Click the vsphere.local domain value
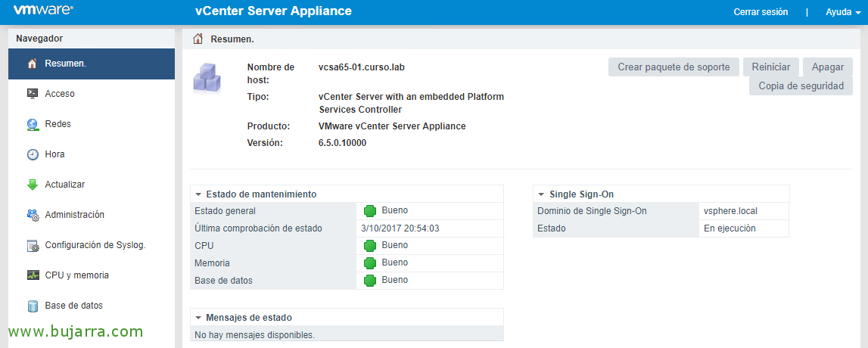 point(730,211)
